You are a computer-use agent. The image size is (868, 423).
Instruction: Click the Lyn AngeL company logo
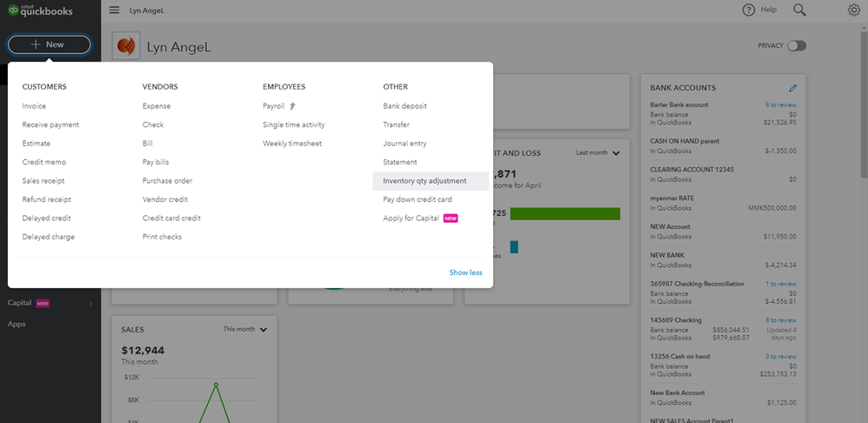pyautogui.click(x=126, y=46)
